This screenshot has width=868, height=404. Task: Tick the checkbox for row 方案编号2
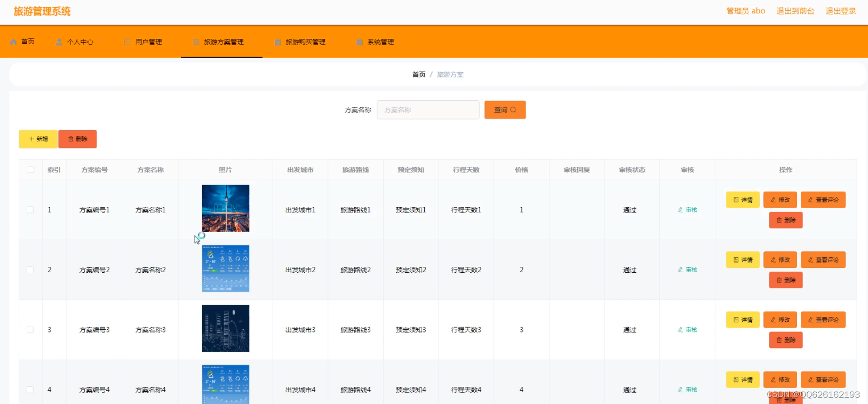30,270
